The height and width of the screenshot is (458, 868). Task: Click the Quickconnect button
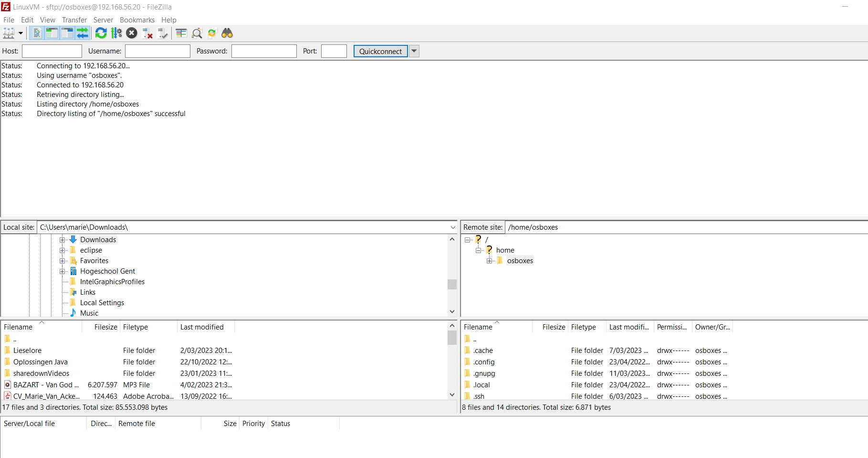click(x=380, y=51)
